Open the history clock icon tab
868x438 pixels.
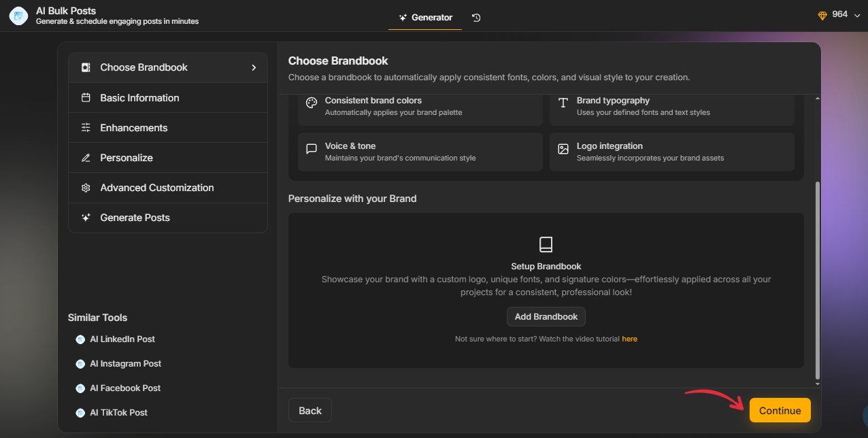click(476, 18)
